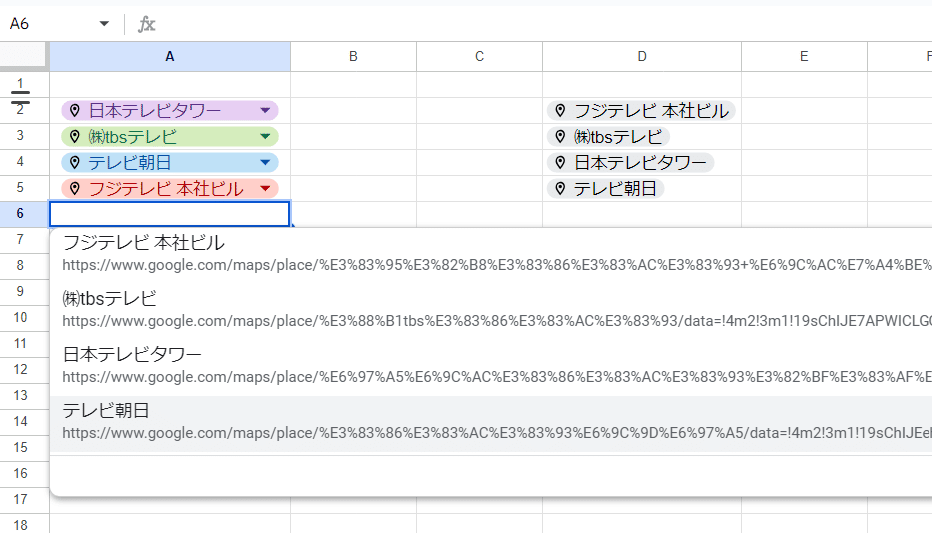Choose highlighted テレビ朝日 from the suggestion list
Screen dimensions: 932x533
491,422
